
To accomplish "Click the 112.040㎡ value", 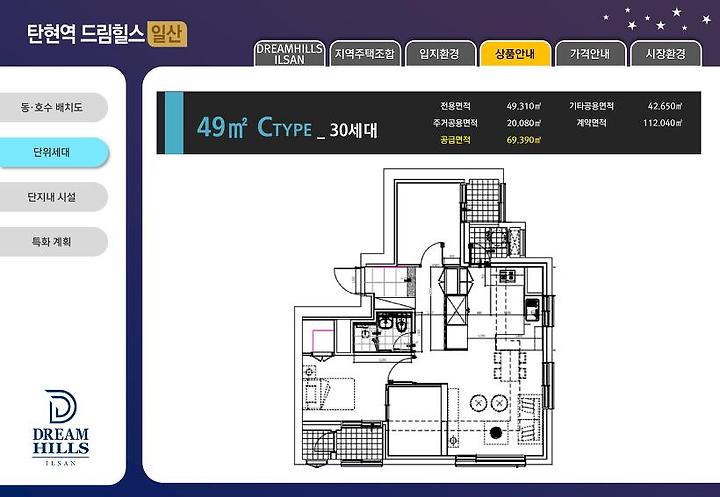I will coord(663,123).
